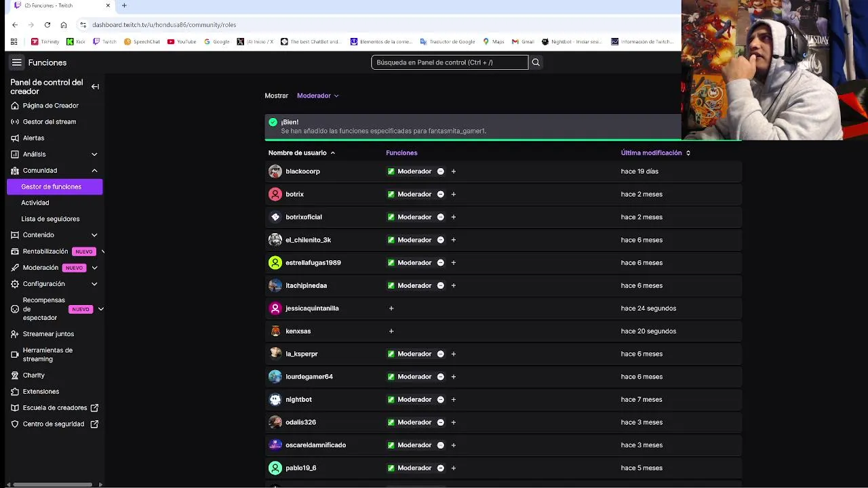Viewport: 868px width, 488px height.
Task: Expand the Contenido section
Action: click(x=94, y=235)
